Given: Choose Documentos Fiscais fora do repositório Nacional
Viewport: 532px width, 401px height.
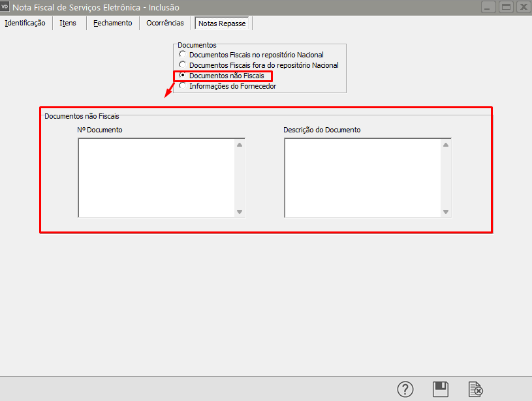Looking at the screenshot, I should click(182, 65).
